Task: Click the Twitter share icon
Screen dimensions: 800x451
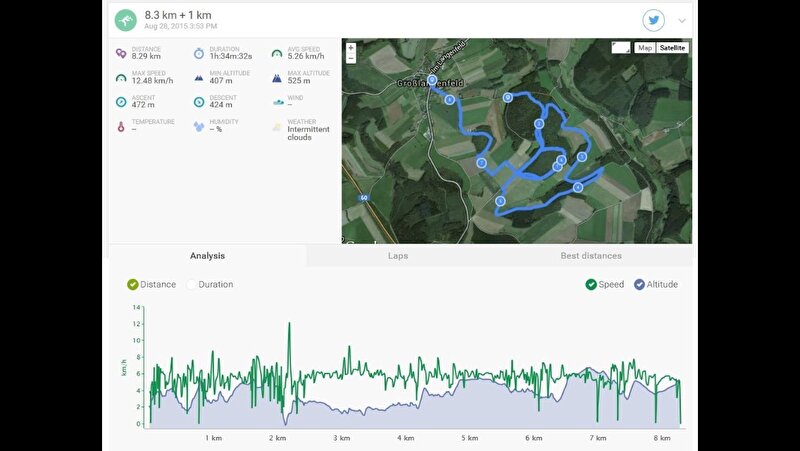Action: pos(654,20)
